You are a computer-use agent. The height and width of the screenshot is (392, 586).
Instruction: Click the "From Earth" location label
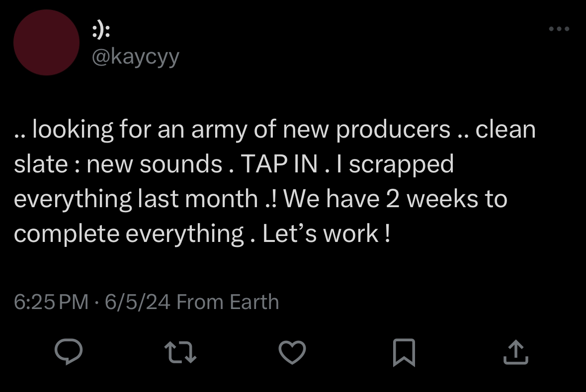tap(228, 302)
